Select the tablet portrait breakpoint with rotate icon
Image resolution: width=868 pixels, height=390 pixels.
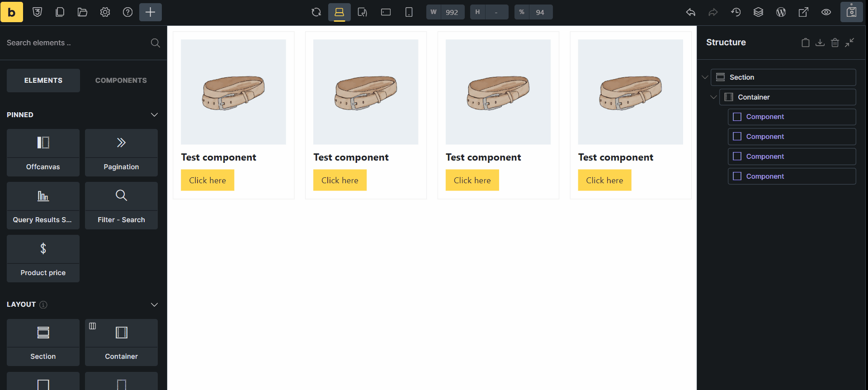point(363,12)
